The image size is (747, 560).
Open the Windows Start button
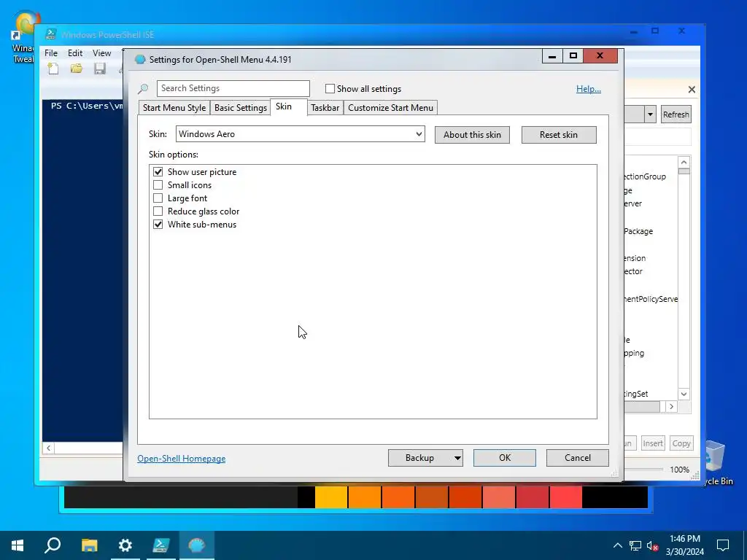(x=18, y=545)
